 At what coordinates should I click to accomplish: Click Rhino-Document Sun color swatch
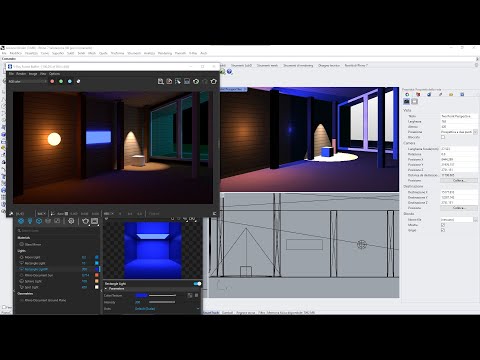click(x=97, y=275)
